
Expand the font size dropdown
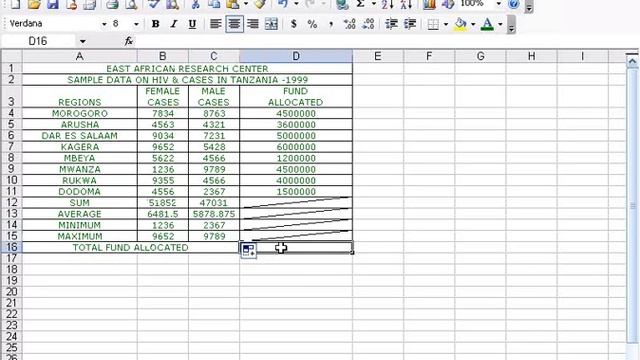click(136, 24)
